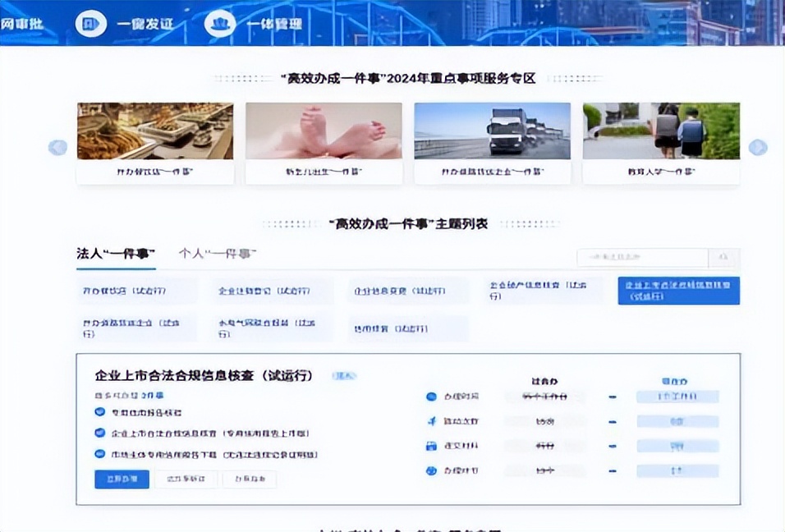Viewport: 785px width, 532px height.
Task: Click the right carousel arrow
Action: (758, 148)
